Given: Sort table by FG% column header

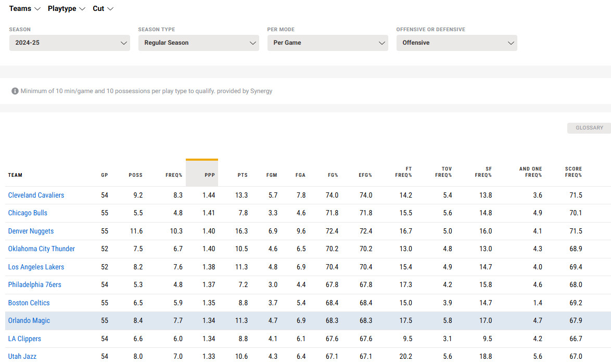Looking at the screenshot, I should pos(333,175).
